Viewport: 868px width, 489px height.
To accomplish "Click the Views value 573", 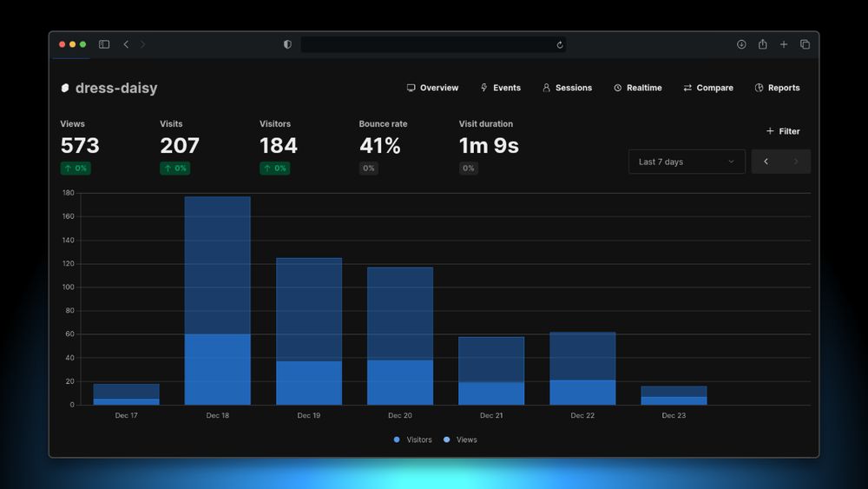I will tap(80, 146).
